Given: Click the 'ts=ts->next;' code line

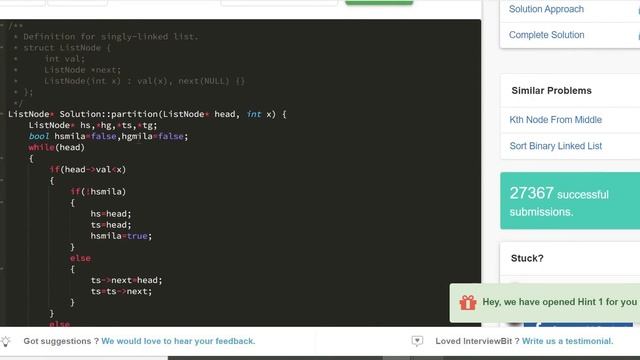Looking at the screenshot, I should coord(121,291).
